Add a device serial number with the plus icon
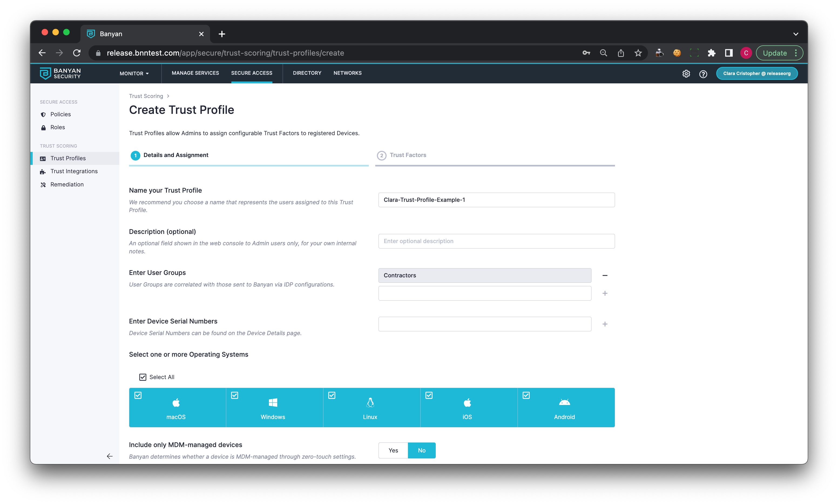The height and width of the screenshot is (504, 838). tap(604, 324)
